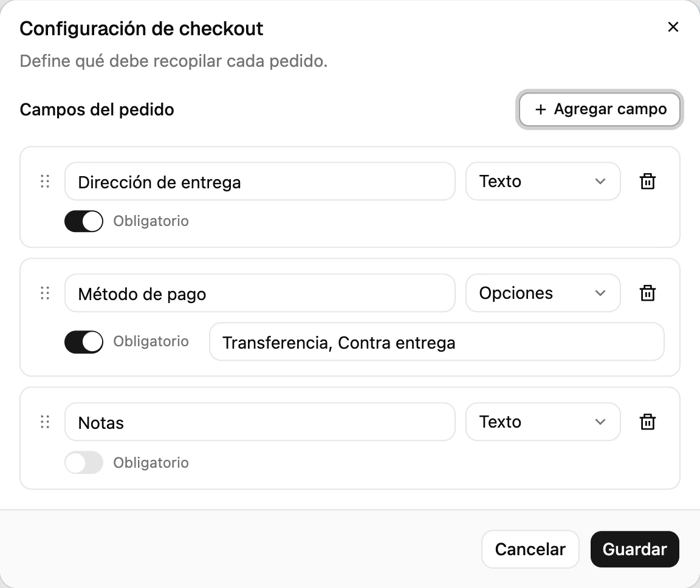Save changes with Guardar
700x588 pixels.
[x=634, y=549]
